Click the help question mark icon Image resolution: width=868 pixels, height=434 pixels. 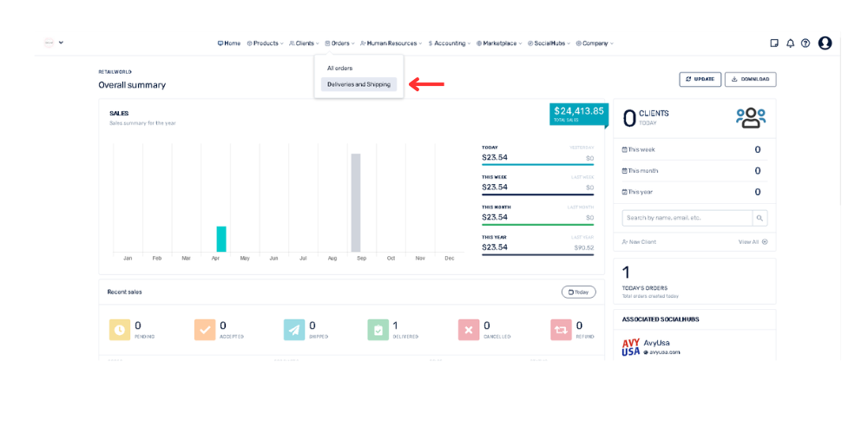[x=806, y=43]
